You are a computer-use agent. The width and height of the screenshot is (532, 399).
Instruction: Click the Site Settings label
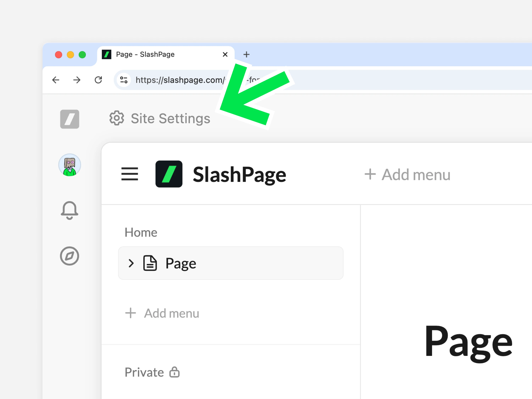click(x=171, y=119)
